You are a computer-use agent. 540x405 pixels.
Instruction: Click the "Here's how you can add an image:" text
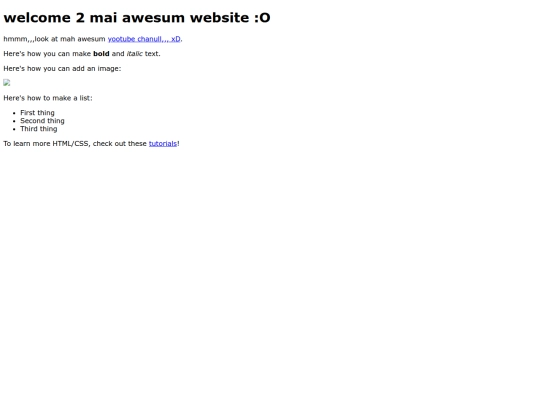62,69
